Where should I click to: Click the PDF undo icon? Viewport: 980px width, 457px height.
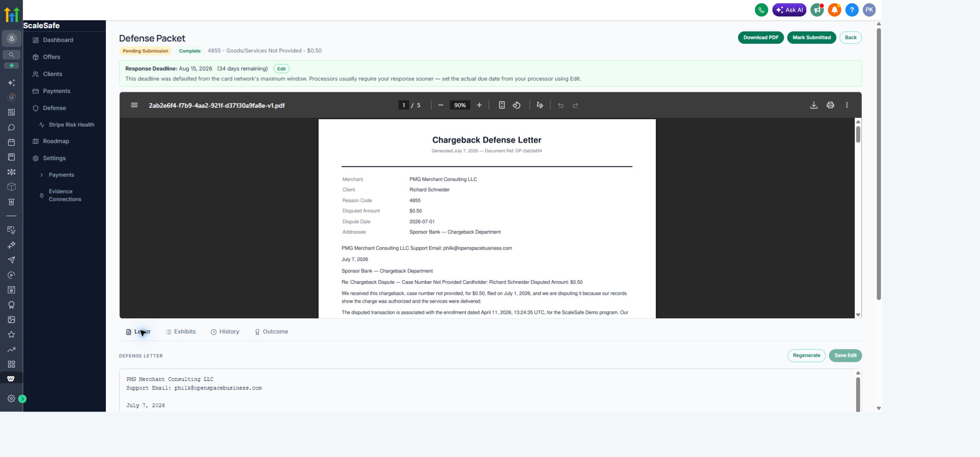(x=561, y=105)
